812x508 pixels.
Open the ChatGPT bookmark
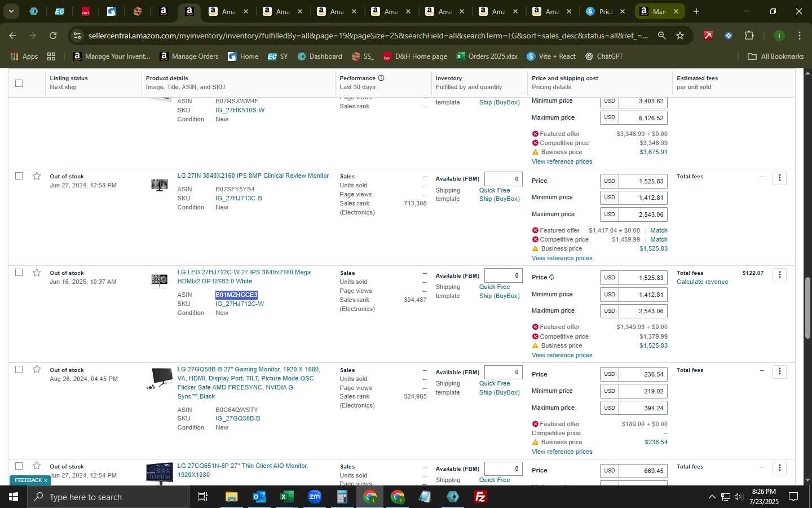(x=604, y=56)
